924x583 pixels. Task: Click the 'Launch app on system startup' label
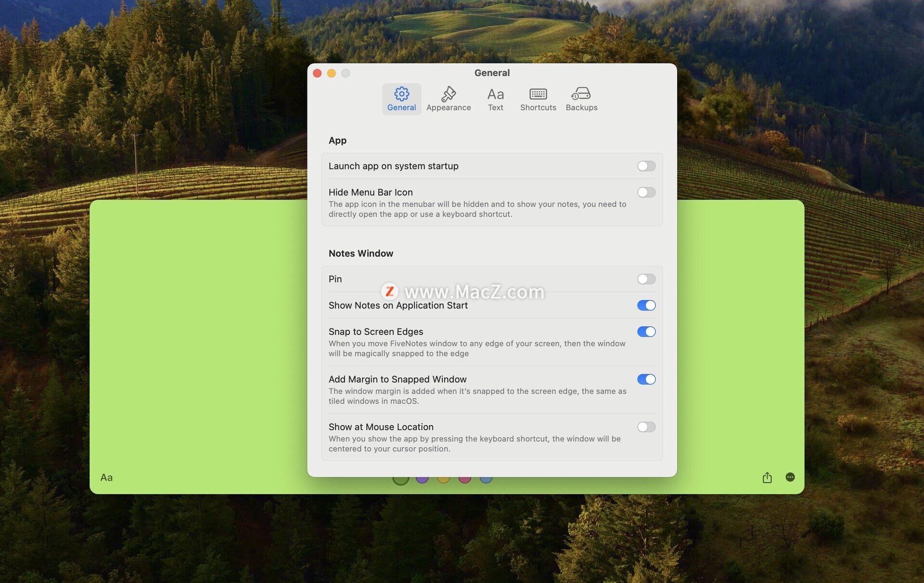coord(393,166)
